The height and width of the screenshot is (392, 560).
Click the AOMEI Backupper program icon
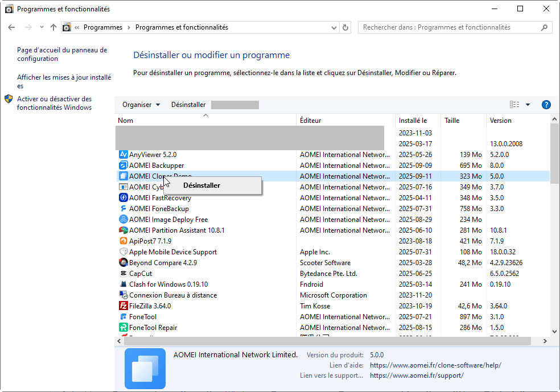123,166
